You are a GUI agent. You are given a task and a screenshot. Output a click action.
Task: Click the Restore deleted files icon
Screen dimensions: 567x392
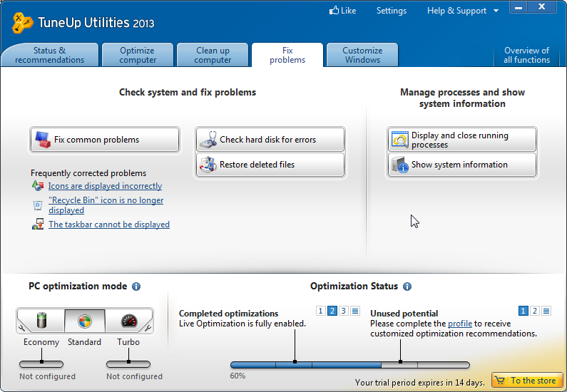pos(208,165)
